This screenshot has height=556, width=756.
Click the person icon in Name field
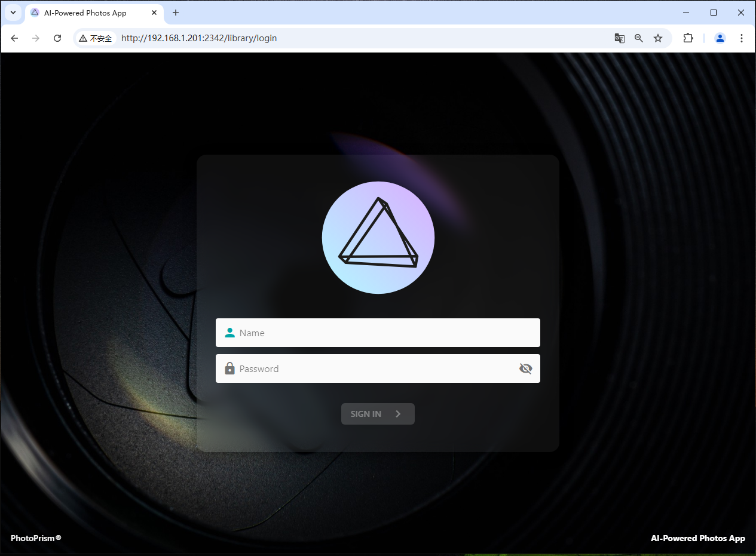click(x=229, y=333)
